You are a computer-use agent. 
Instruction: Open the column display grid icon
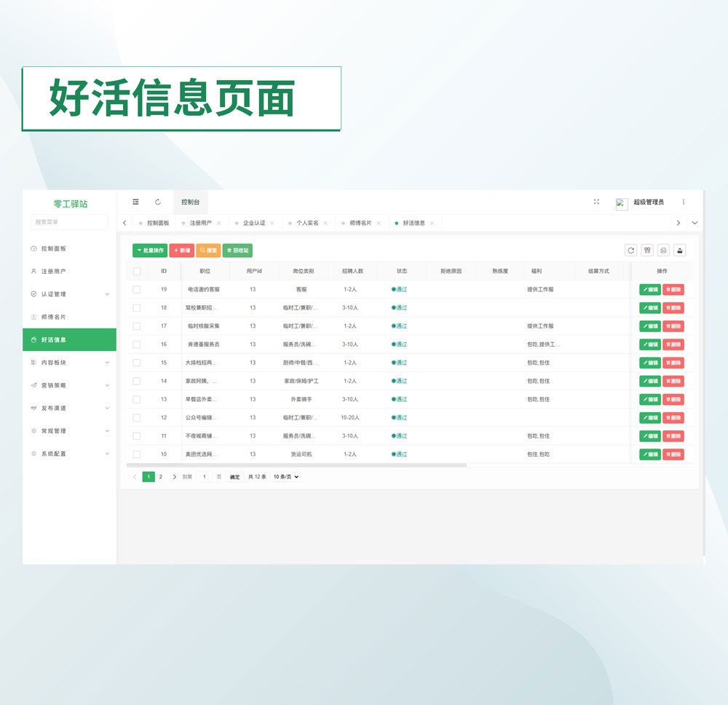tap(647, 251)
